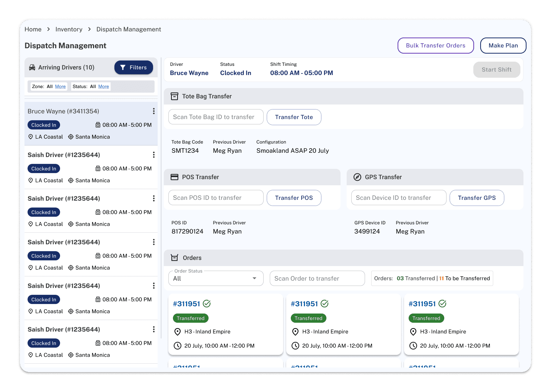
Task: Click the Order Status dropdown arrow
Action: 254,278
